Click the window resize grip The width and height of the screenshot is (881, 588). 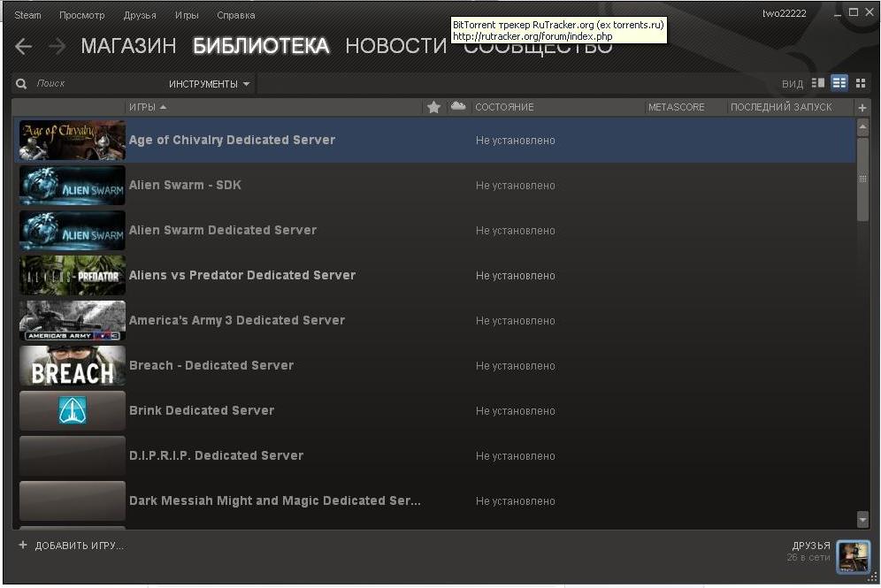(872, 577)
